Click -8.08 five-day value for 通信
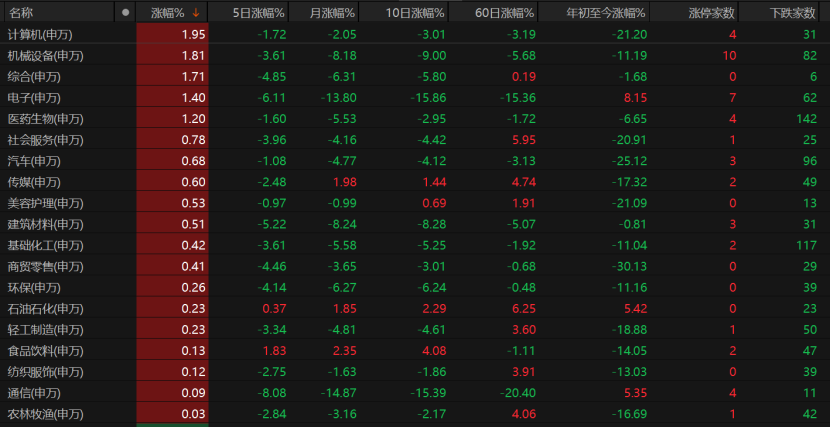 pos(272,393)
